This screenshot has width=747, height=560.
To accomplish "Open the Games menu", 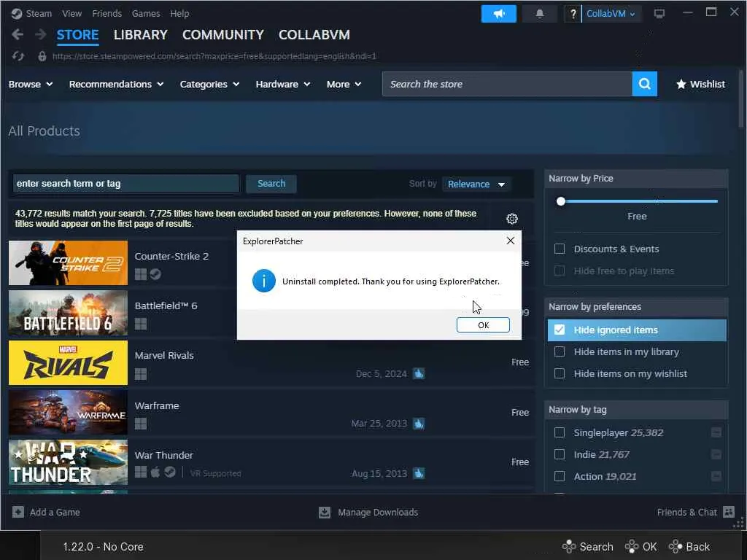I will (x=146, y=13).
